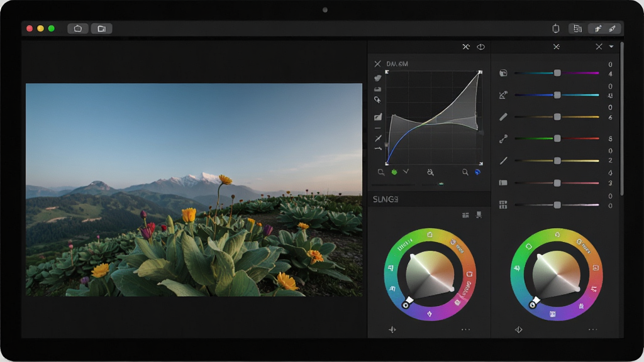644x362 pixels.
Task: Click the home-shaped button in the title bar
Action: [77, 29]
